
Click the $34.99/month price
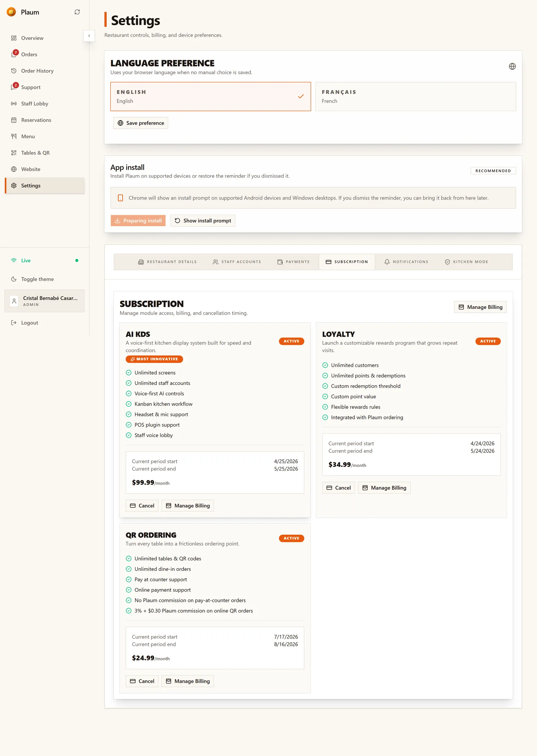347,465
